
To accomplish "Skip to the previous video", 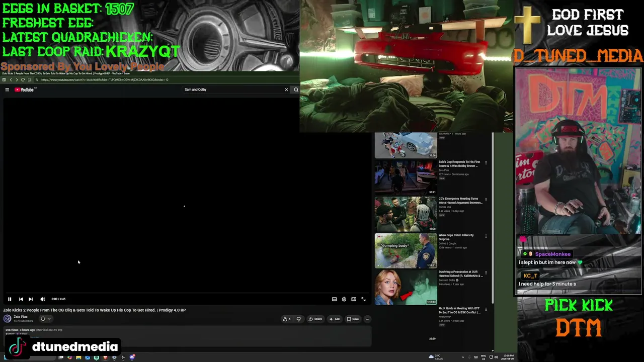I will pos(21,299).
